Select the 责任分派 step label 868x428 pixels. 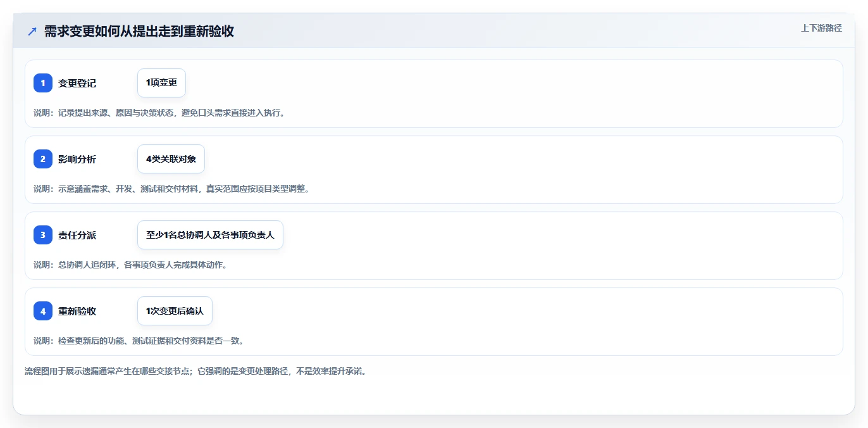(77, 235)
